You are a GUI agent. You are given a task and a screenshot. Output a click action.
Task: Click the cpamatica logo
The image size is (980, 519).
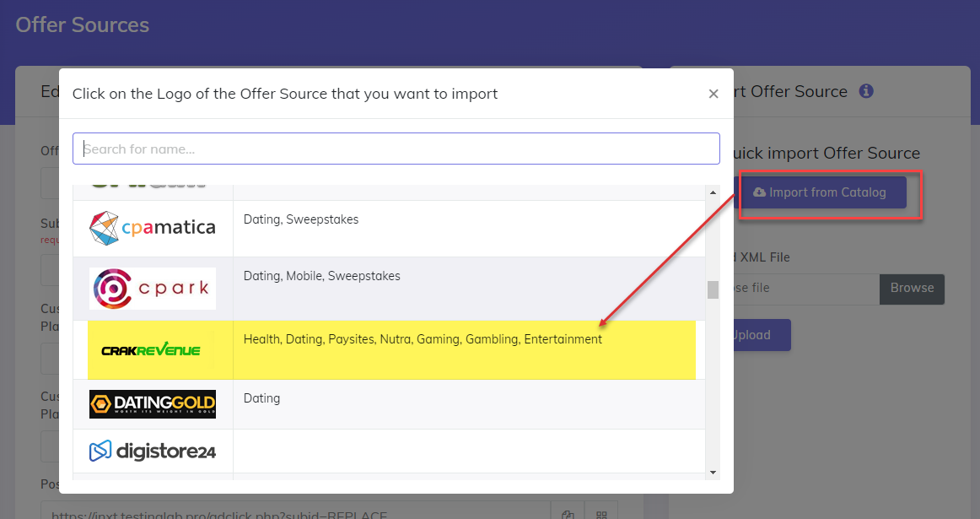153,228
